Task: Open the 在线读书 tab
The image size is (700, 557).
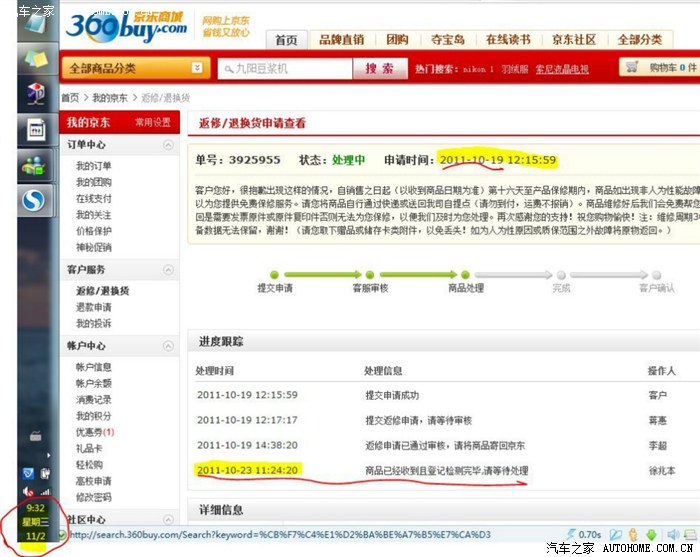Action: tap(508, 40)
